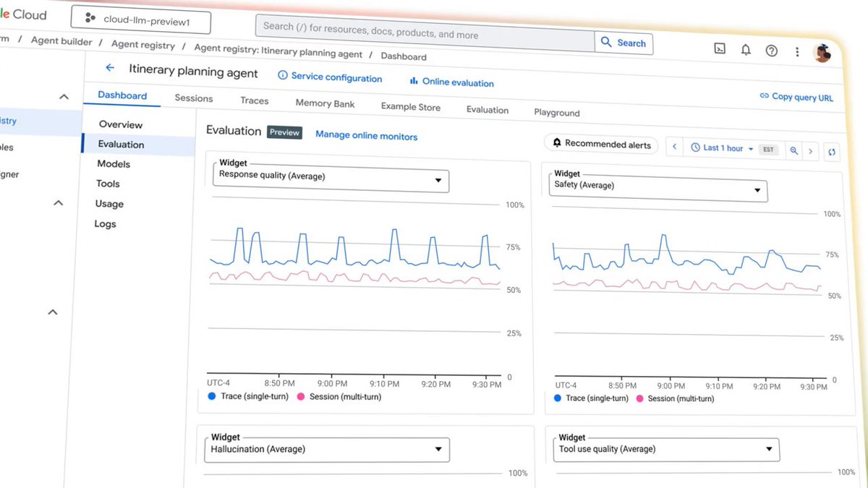Open the cloud-llm-preview1 project selector
Viewport: 868px width, 488px height.
(x=140, y=21)
